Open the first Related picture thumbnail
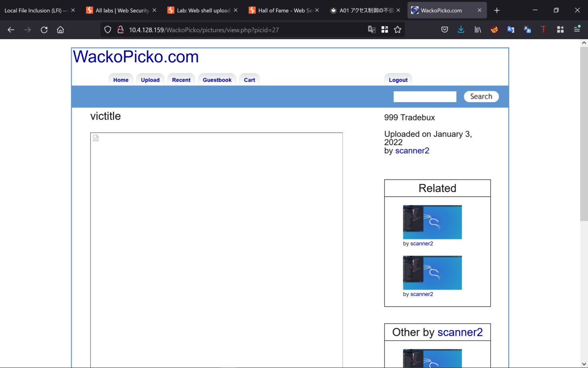The height and width of the screenshot is (368, 588). pyautogui.click(x=432, y=222)
